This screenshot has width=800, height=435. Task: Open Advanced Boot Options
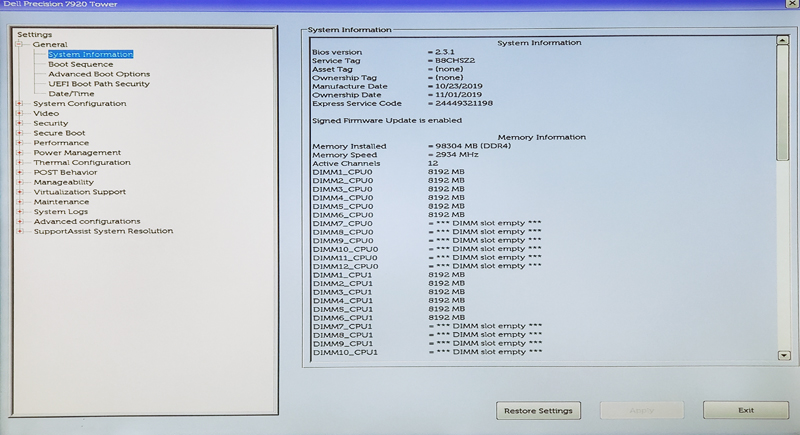tap(99, 74)
